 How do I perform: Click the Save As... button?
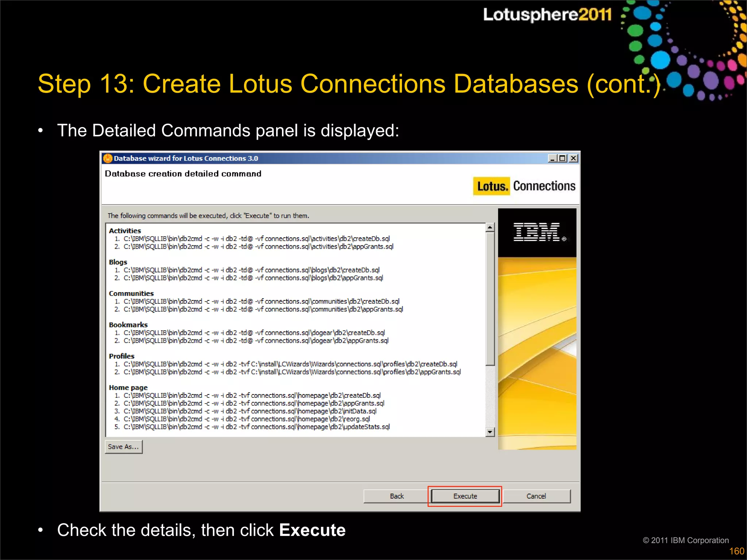coord(123,447)
